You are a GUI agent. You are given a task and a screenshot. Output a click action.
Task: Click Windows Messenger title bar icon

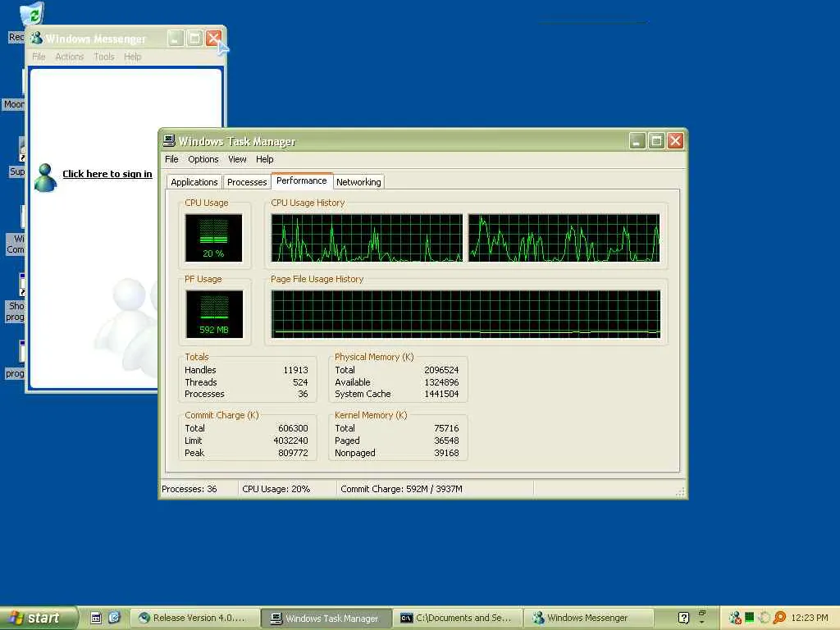pos(36,39)
